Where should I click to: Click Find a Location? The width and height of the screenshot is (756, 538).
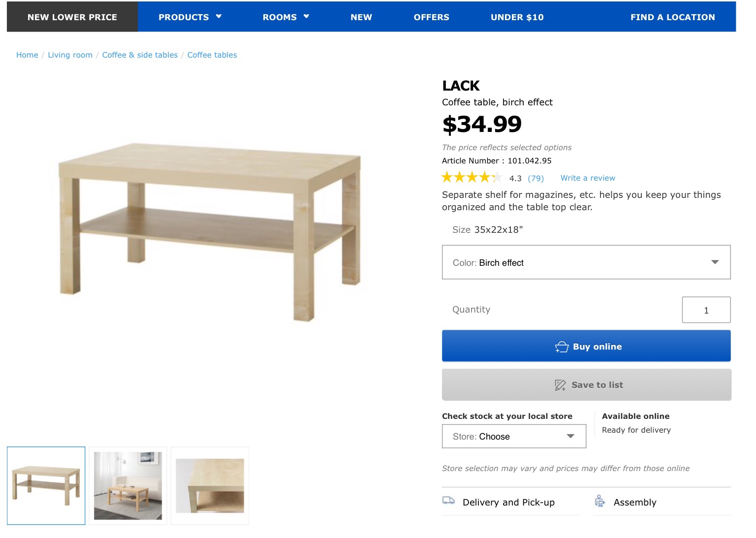click(x=672, y=17)
